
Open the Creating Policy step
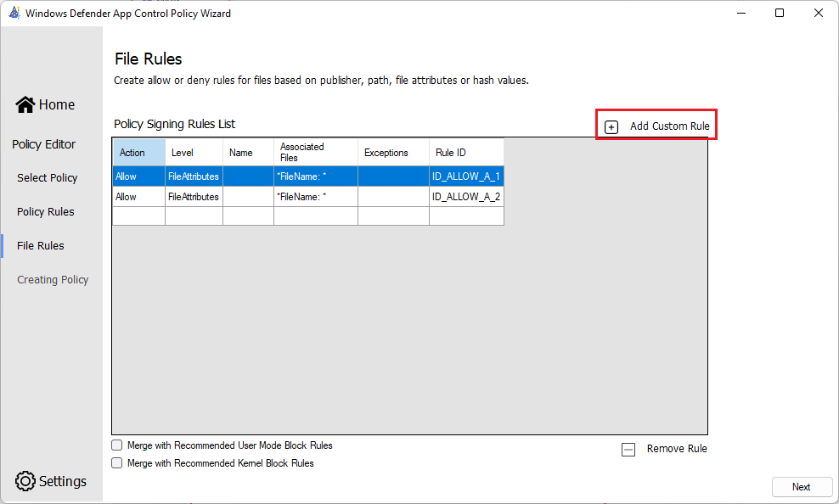coord(53,279)
